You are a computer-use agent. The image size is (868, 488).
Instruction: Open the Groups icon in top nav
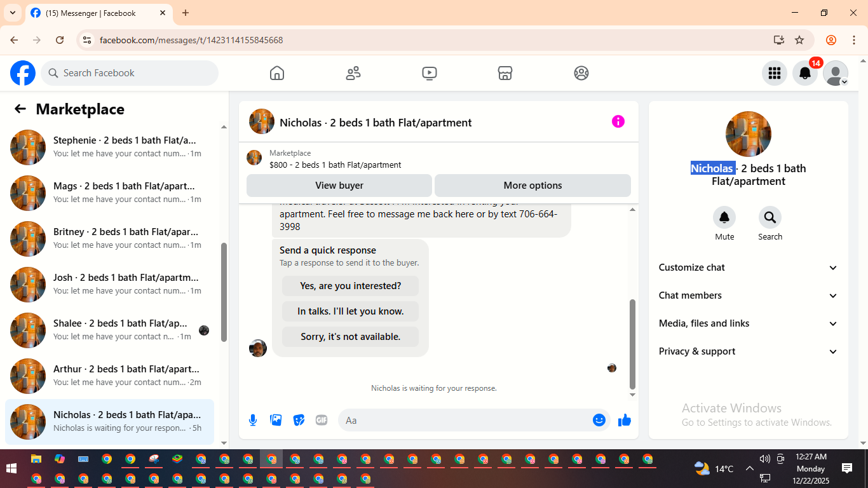coord(581,73)
